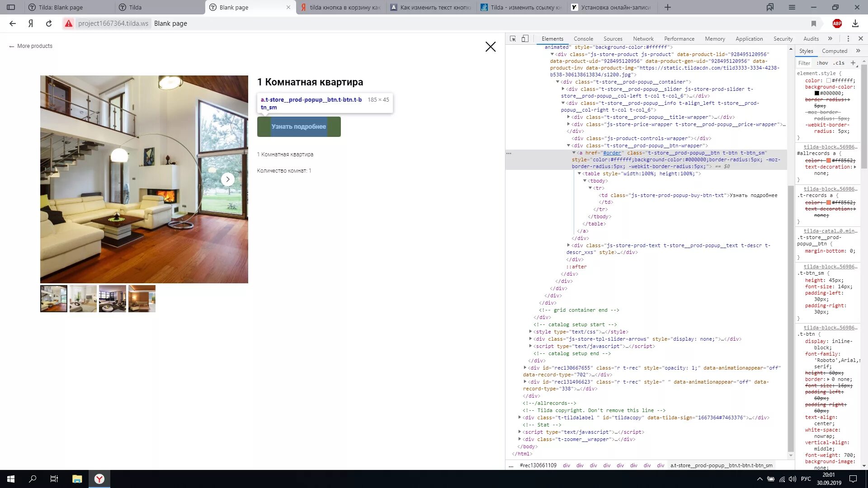
Task: Open the Security tab in DevTools
Action: click(783, 39)
